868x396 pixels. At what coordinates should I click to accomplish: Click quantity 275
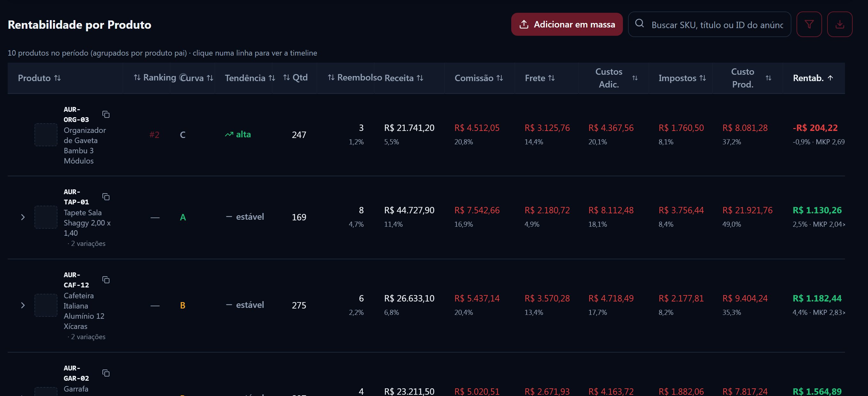click(299, 305)
